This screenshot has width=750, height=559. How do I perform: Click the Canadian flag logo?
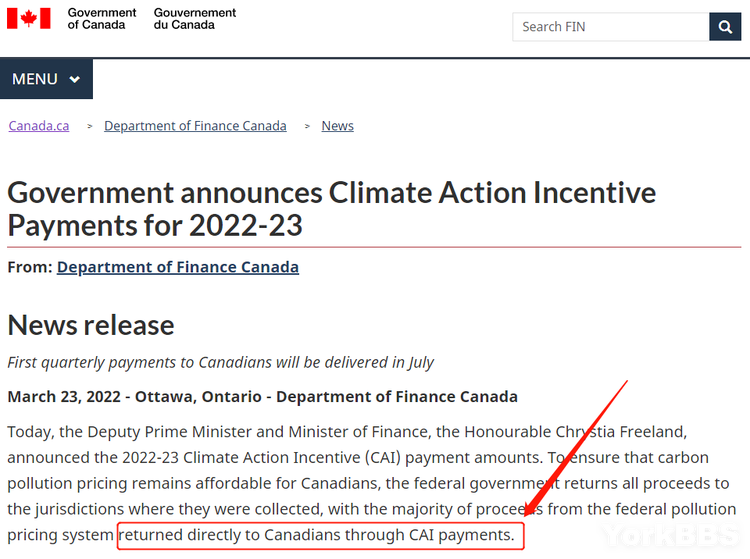[29, 18]
